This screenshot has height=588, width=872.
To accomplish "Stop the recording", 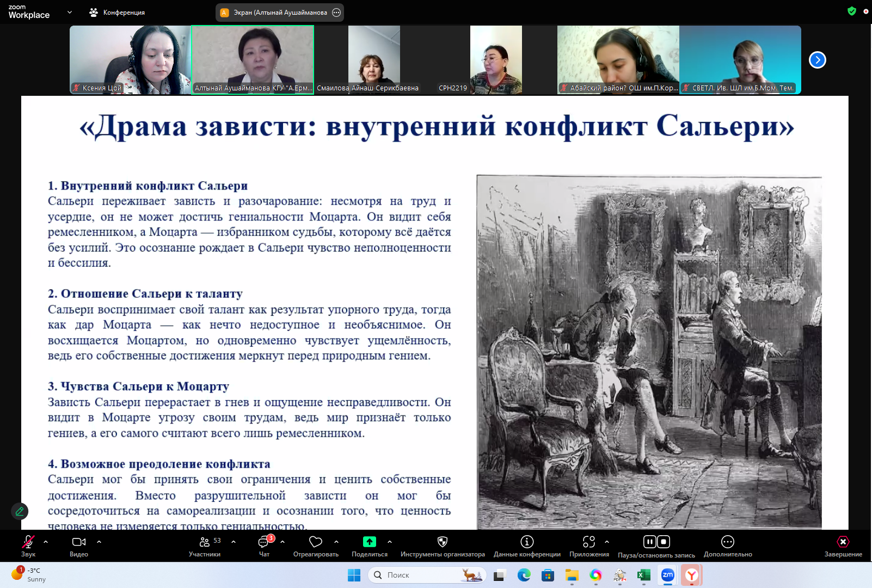I will click(664, 542).
